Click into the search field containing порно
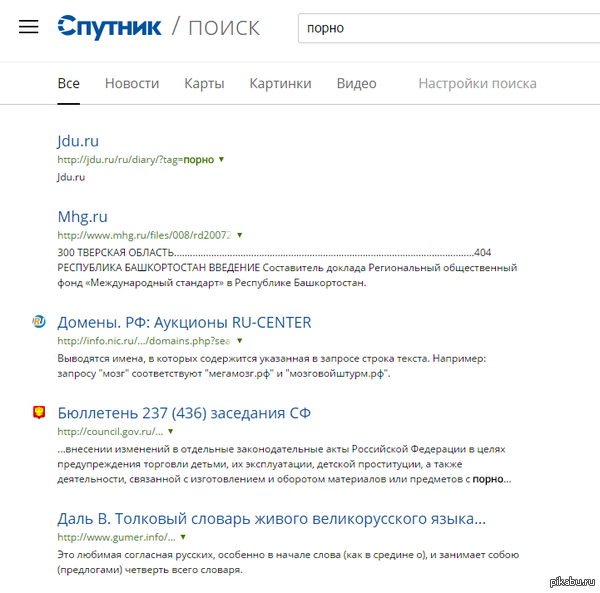 [x=449, y=28]
